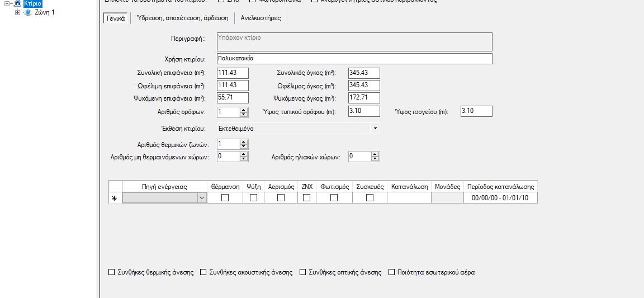The width and height of the screenshot is (644, 298).
Task: Click the Συνολική επιφάνεια value field
Action: [x=232, y=73]
